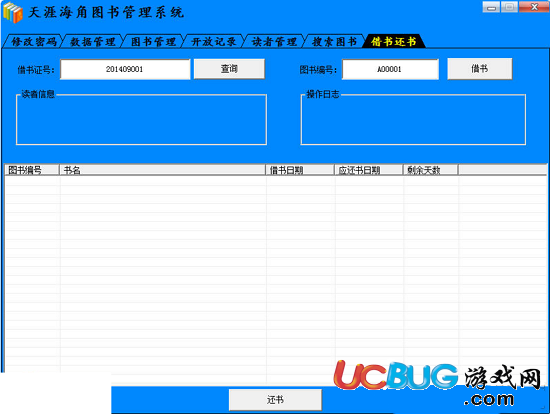The width and height of the screenshot is (550, 414).
Task: Click the 借书证号 input field
Action: 125,69
